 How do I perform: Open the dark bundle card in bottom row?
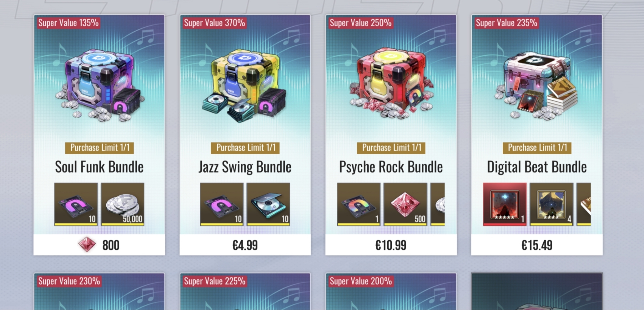(x=537, y=292)
